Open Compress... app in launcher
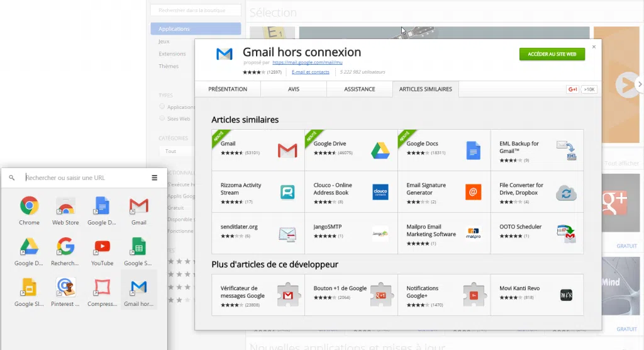 pyautogui.click(x=102, y=293)
